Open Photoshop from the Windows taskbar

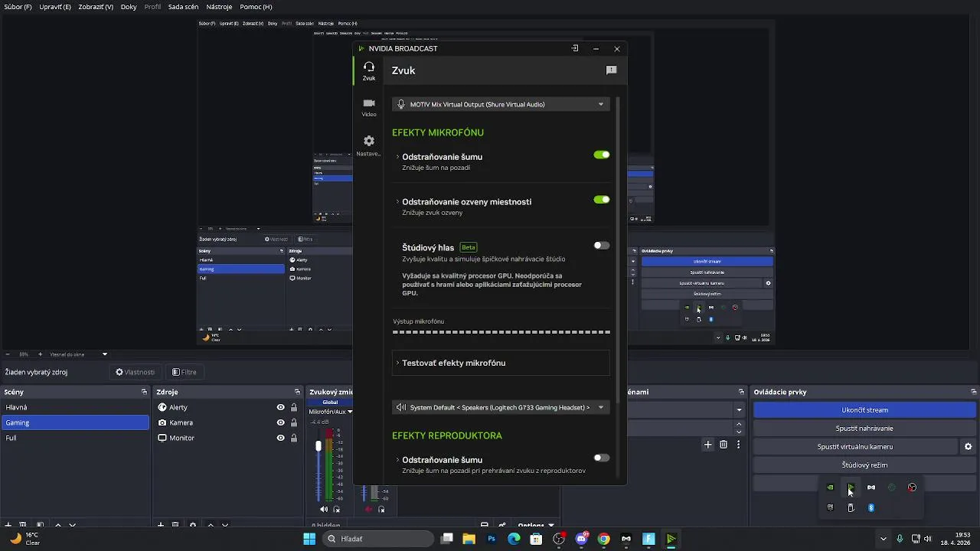coord(492,539)
